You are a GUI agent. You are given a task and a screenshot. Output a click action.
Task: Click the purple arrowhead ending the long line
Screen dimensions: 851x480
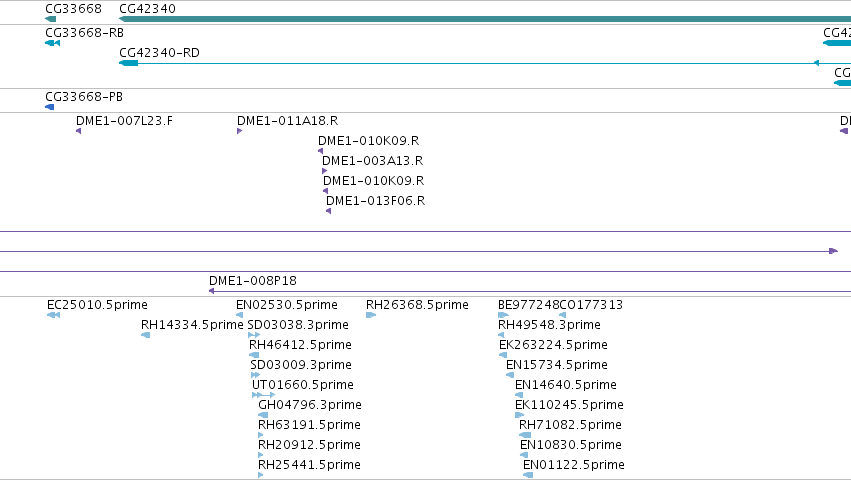[x=834, y=251]
